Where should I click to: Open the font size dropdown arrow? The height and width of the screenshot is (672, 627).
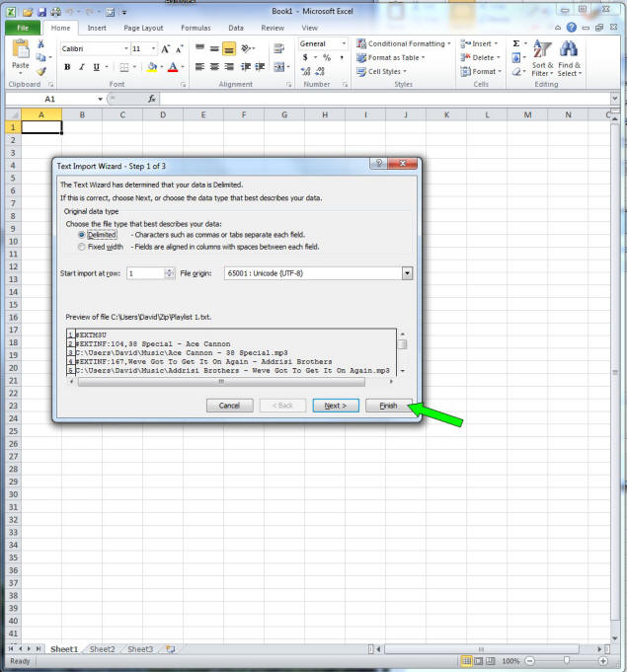point(153,49)
